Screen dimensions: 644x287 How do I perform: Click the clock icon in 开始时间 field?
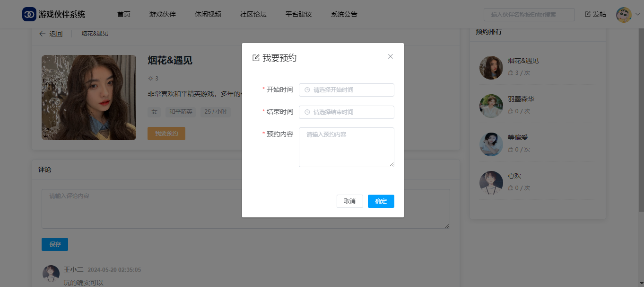point(307,90)
